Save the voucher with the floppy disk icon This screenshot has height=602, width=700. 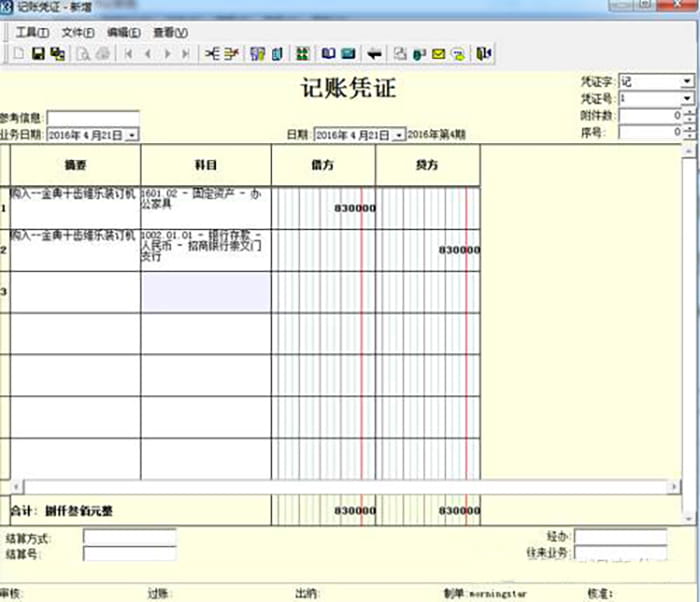click(x=38, y=53)
